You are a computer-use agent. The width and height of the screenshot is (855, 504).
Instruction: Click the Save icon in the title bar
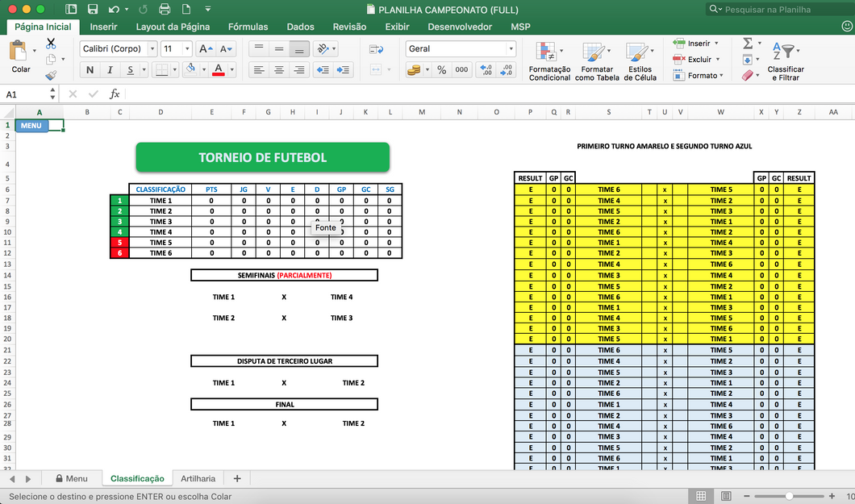(93, 10)
